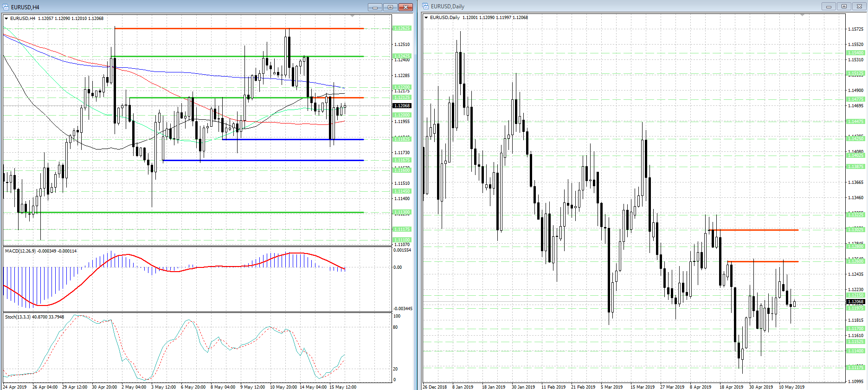Select the 1.12600 price label on Daily

(x=855, y=261)
